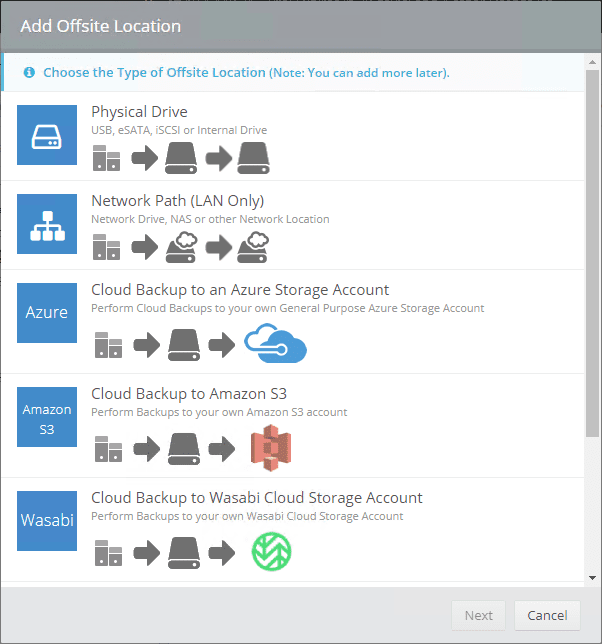Click server icon in Amazon S3 diagram
602x644 pixels.
pos(108,449)
